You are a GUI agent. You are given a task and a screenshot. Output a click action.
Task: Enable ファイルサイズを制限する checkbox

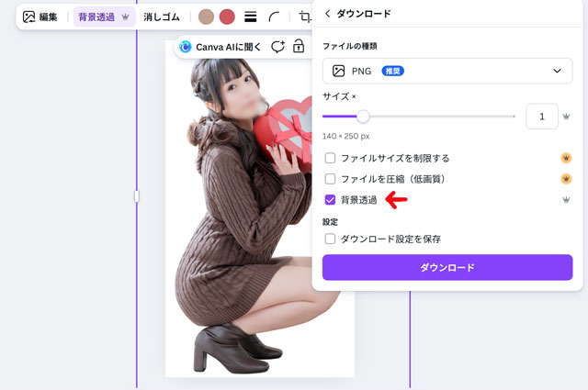pyautogui.click(x=331, y=158)
